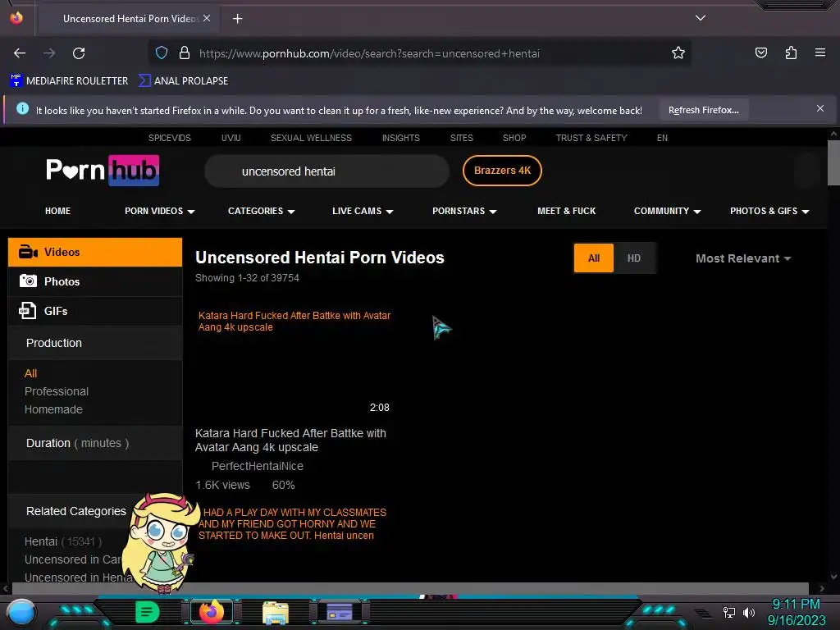Open the green notes app on taskbar
Viewport: 840px width, 630px height.
(148, 612)
